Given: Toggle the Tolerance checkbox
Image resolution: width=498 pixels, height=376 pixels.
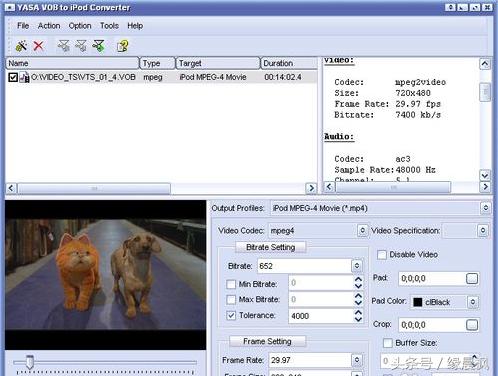Looking at the screenshot, I should click(231, 315).
